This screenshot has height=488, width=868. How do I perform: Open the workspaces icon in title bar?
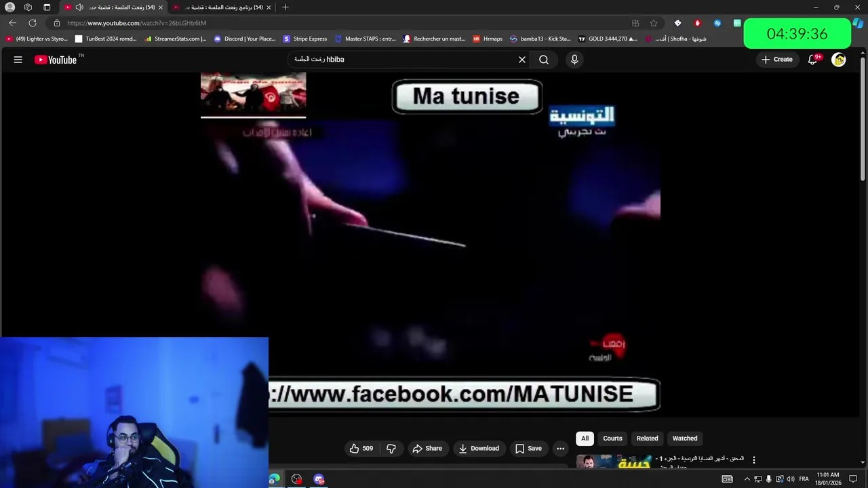coord(28,7)
